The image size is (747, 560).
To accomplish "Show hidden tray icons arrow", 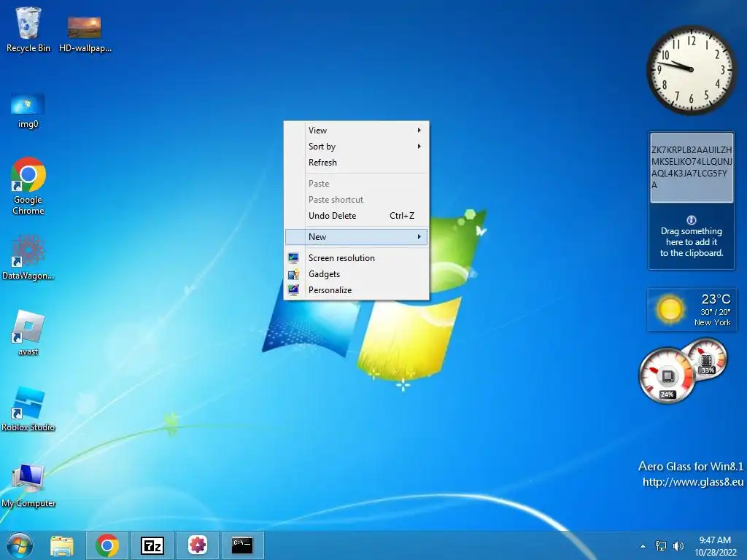I will pos(643,546).
